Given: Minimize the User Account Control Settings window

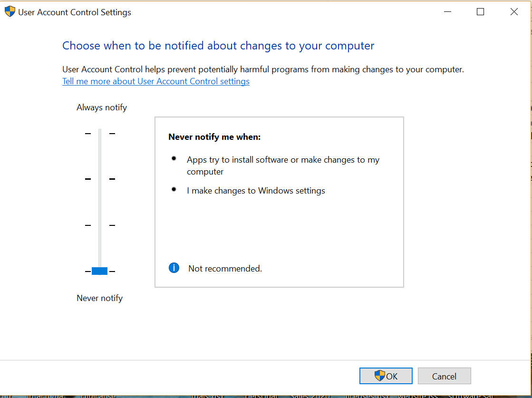Looking at the screenshot, I should (447, 12).
